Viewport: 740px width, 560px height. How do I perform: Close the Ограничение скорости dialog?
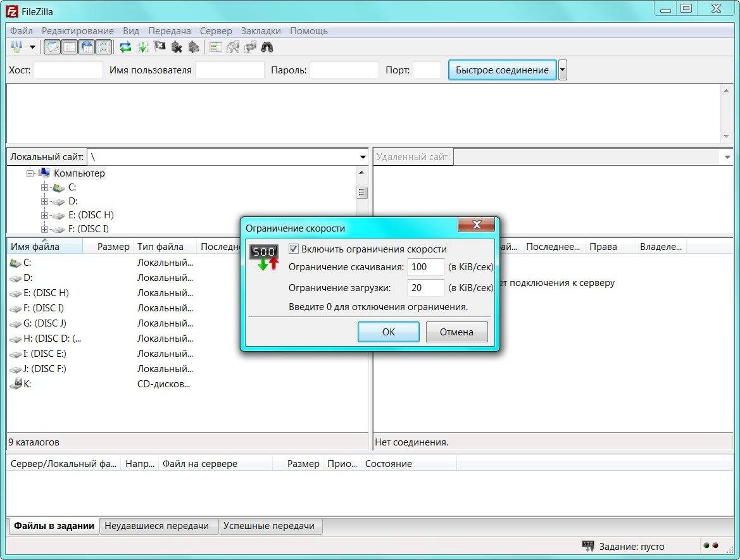tap(477, 225)
